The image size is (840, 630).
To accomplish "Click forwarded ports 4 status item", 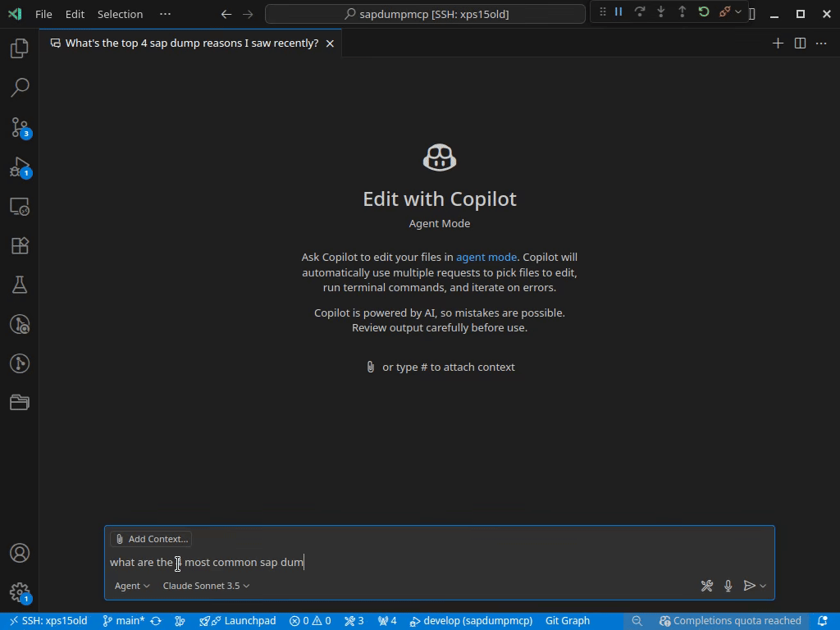I will pos(387,621).
